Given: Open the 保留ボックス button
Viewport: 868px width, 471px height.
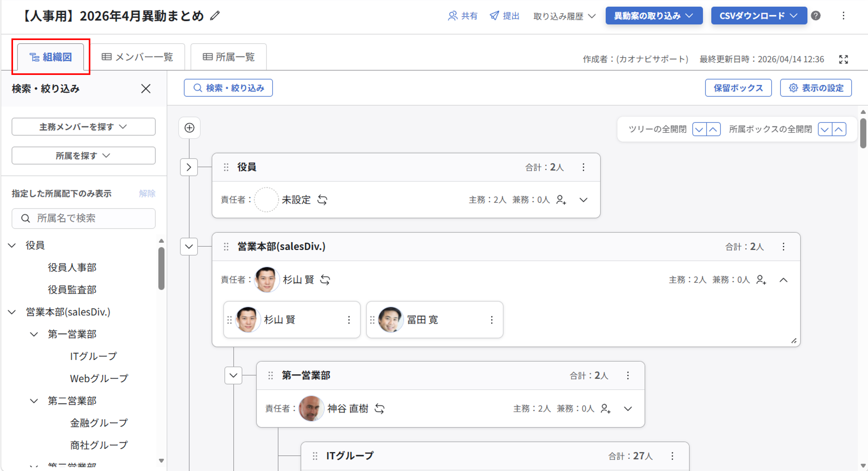Looking at the screenshot, I should coord(738,88).
